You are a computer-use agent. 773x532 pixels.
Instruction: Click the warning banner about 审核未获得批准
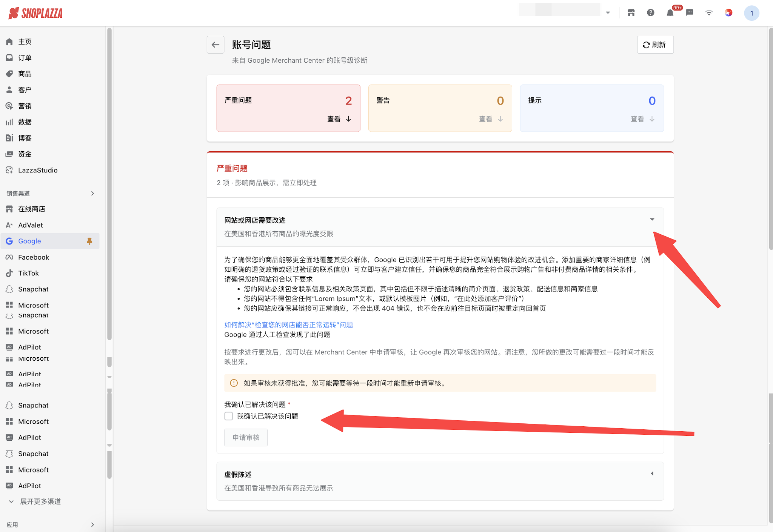click(440, 383)
